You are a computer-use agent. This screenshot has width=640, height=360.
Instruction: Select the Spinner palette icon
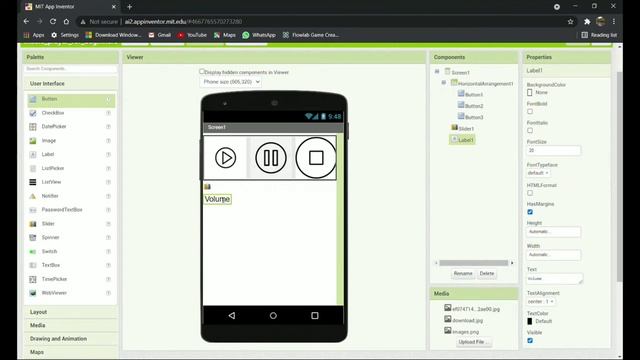coord(33,238)
